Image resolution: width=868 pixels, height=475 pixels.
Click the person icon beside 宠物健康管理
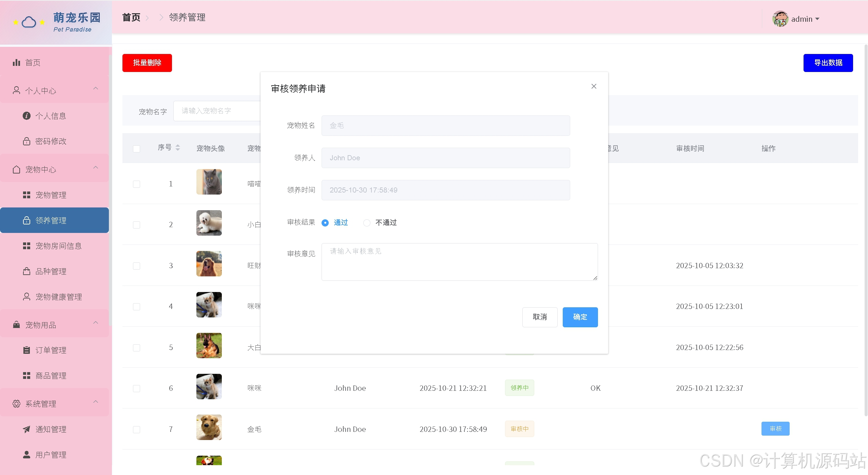(x=26, y=296)
